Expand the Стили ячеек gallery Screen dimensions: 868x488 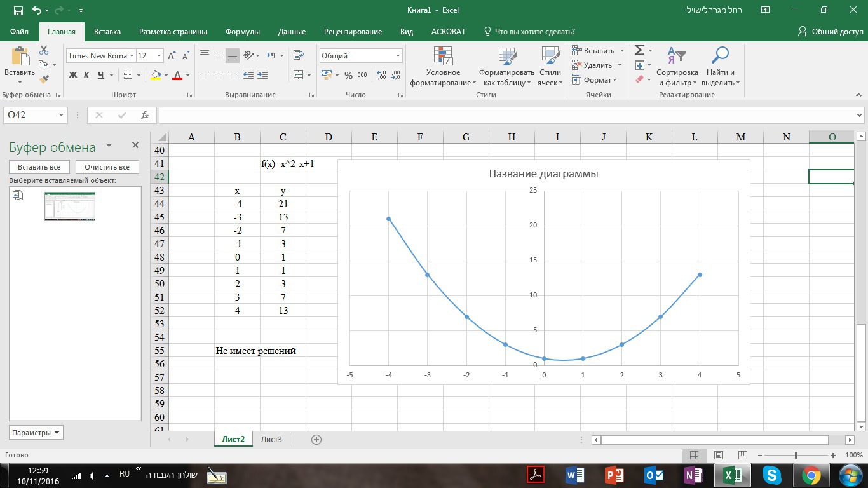point(550,65)
